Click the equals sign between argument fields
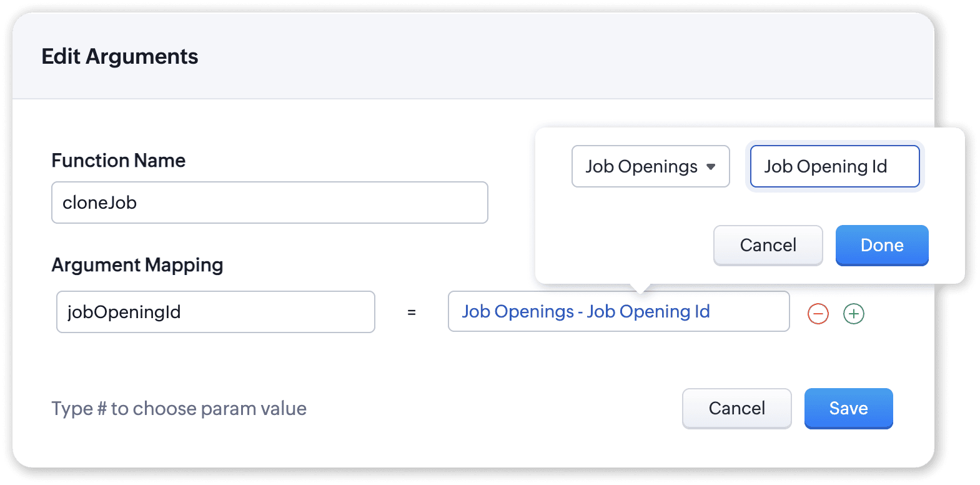This screenshot has height=485, width=980. pyautogui.click(x=411, y=312)
